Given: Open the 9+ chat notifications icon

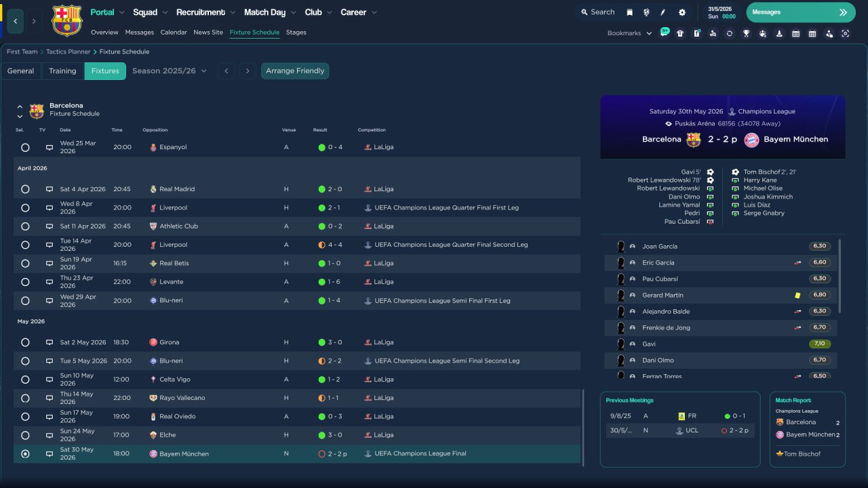Looking at the screenshot, I should point(664,33).
